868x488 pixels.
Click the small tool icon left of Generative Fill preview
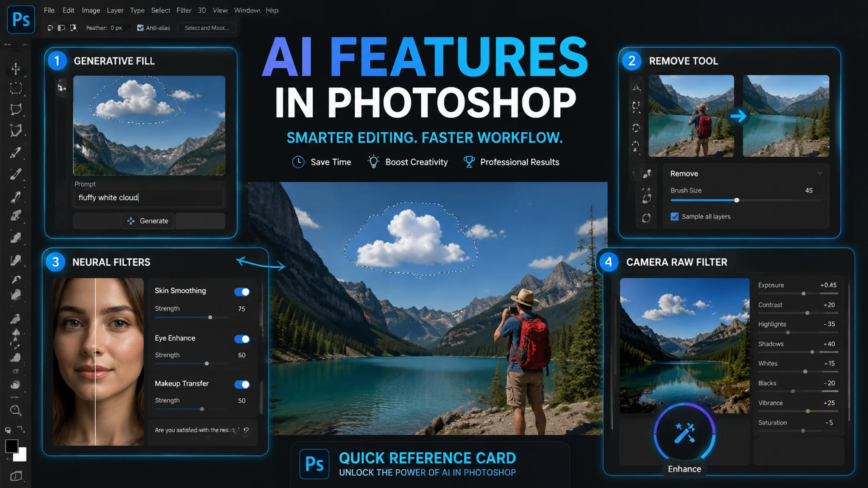pyautogui.click(x=62, y=87)
